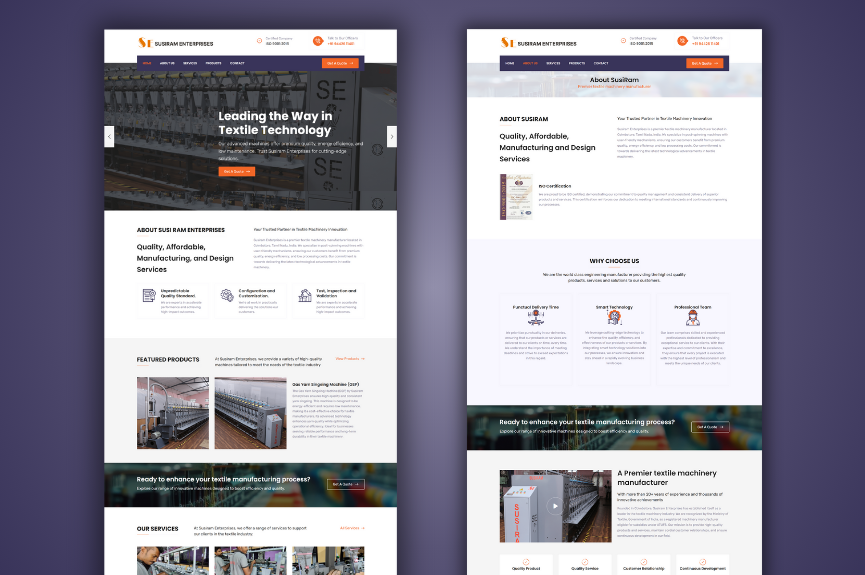Click the 'Leading the Way in Textile Technology' headline
The image size is (865, 575).
coord(275,123)
